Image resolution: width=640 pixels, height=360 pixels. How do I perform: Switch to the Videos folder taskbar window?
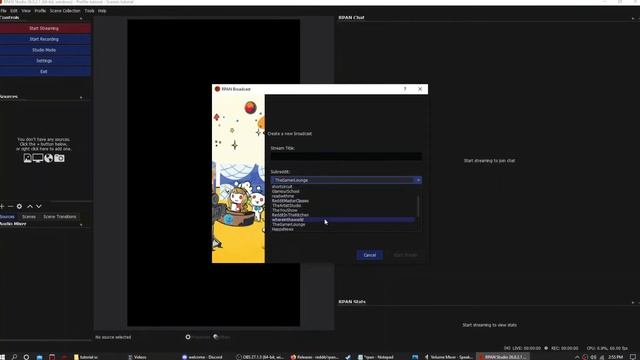tap(137, 357)
